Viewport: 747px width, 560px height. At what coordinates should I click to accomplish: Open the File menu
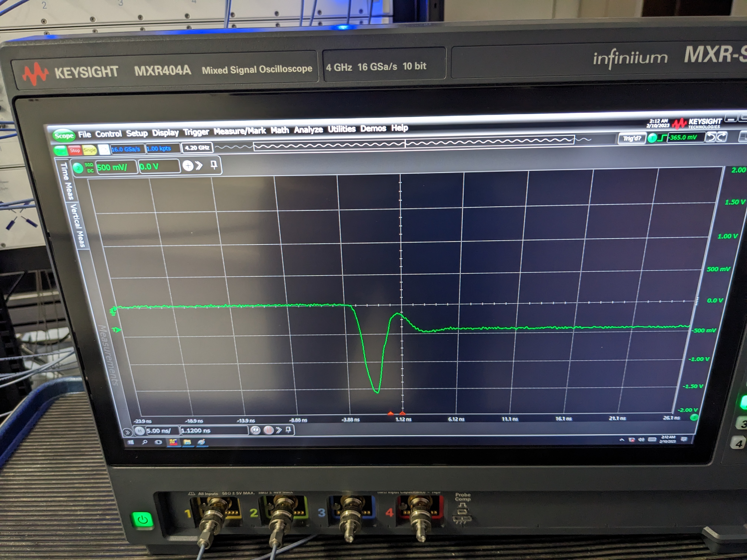pyautogui.click(x=84, y=134)
